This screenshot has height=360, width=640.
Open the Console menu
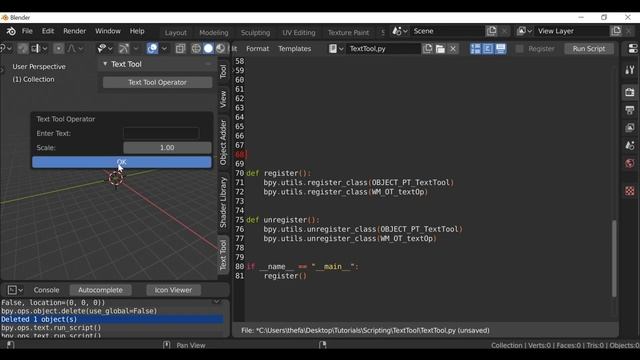coord(46,290)
